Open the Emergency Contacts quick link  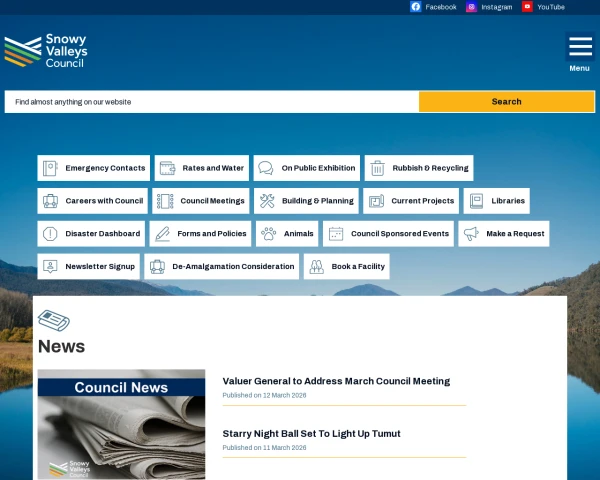click(x=94, y=168)
